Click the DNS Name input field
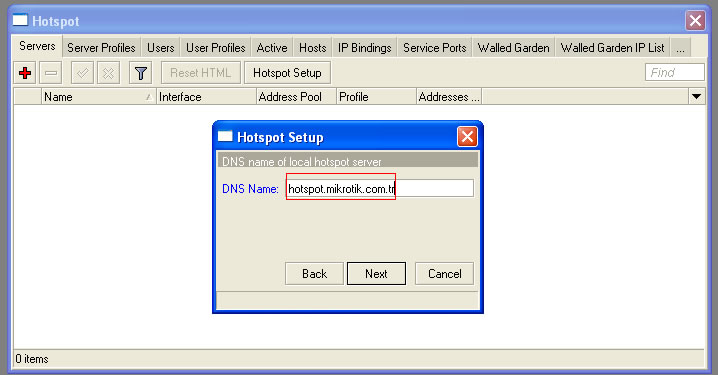Viewport: 718px width, 375px height. [380, 188]
